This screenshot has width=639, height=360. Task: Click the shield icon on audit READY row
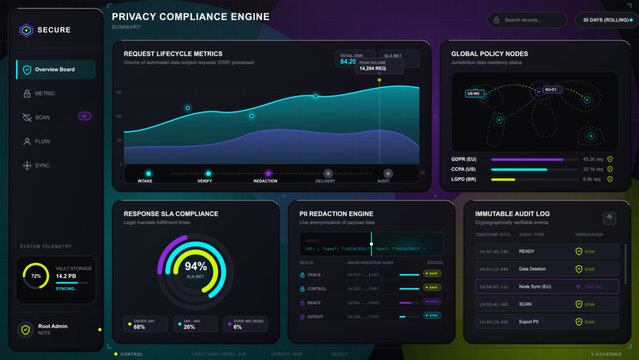point(579,251)
